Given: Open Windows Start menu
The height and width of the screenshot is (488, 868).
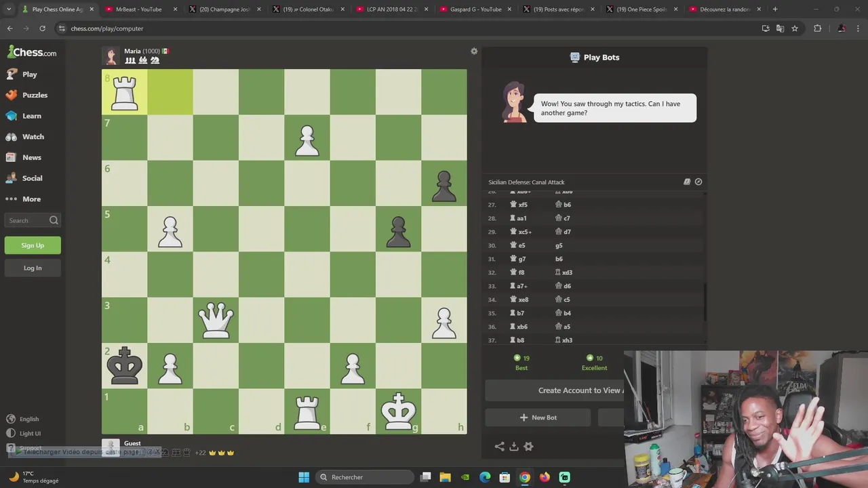Looking at the screenshot, I should coord(304,477).
